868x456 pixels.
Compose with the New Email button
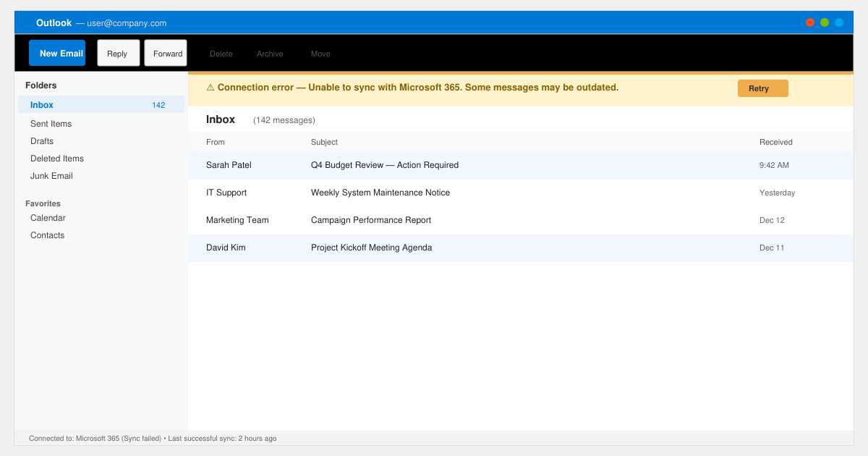(57, 53)
